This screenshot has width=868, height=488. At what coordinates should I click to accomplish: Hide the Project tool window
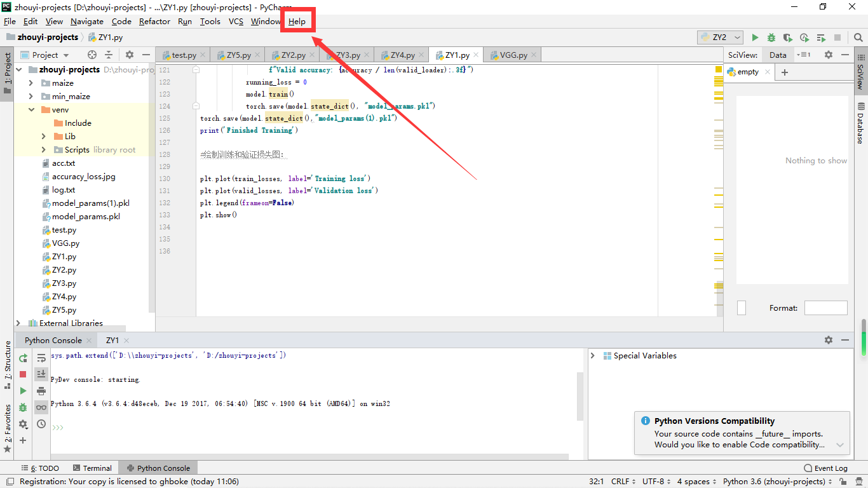pyautogui.click(x=146, y=55)
